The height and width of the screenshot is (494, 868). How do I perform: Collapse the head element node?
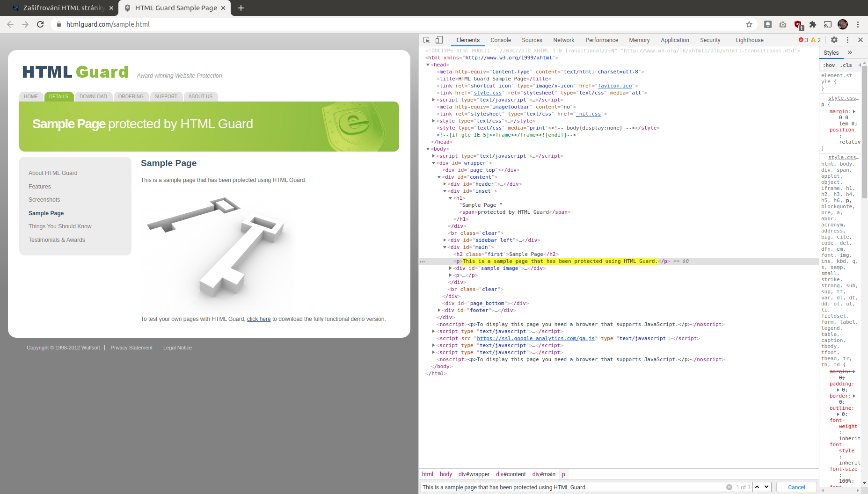point(428,65)
